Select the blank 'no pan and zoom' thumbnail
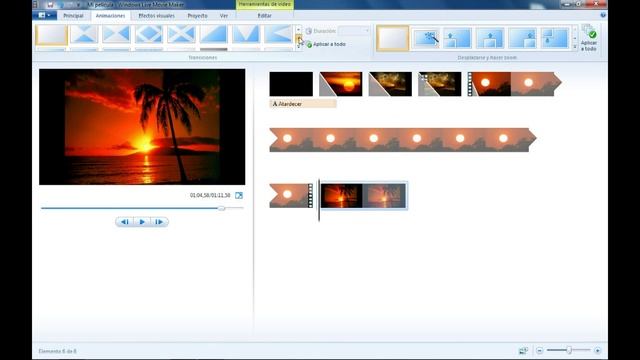 click(x=392, y=38)
